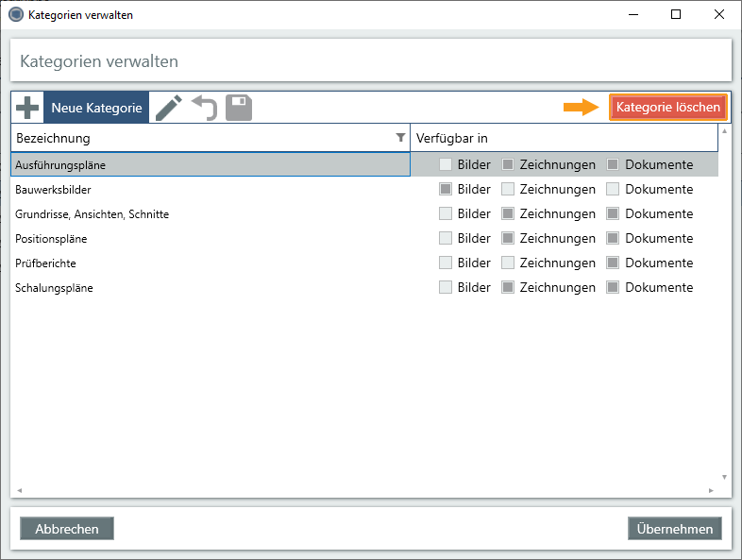Click the plus icon to add category

[x=28, y=108]
